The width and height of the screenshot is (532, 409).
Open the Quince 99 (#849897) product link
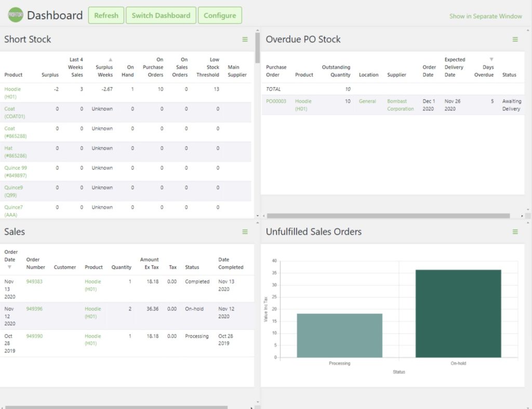tap(16, 171)
